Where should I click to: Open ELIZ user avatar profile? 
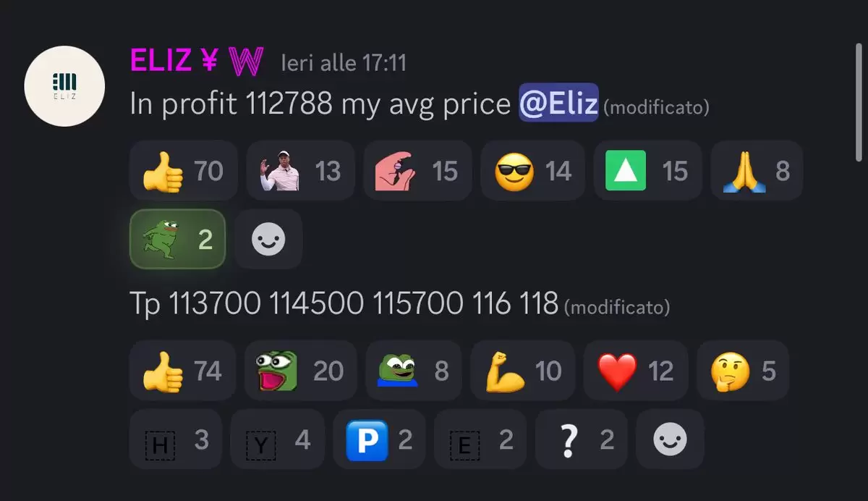point(64,86)
